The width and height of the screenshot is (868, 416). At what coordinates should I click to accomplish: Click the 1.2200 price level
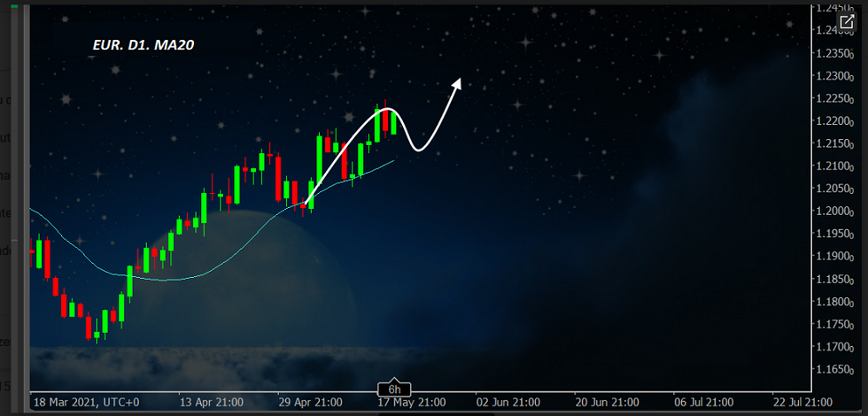tap(833, 121)
